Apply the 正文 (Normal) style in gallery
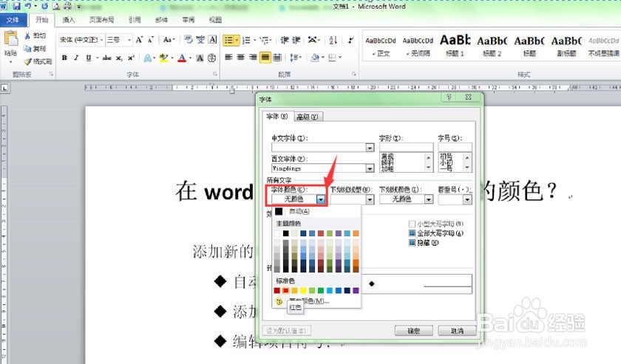 coord(381,46)
